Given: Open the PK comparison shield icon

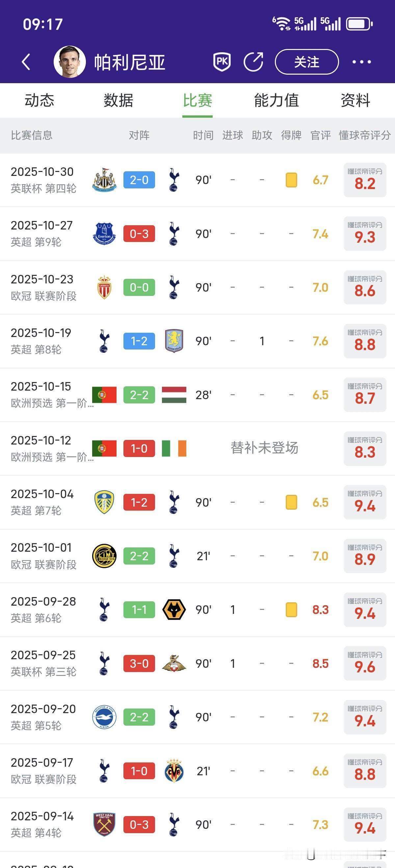Looking at the screenshot, I should click(222, 62).
